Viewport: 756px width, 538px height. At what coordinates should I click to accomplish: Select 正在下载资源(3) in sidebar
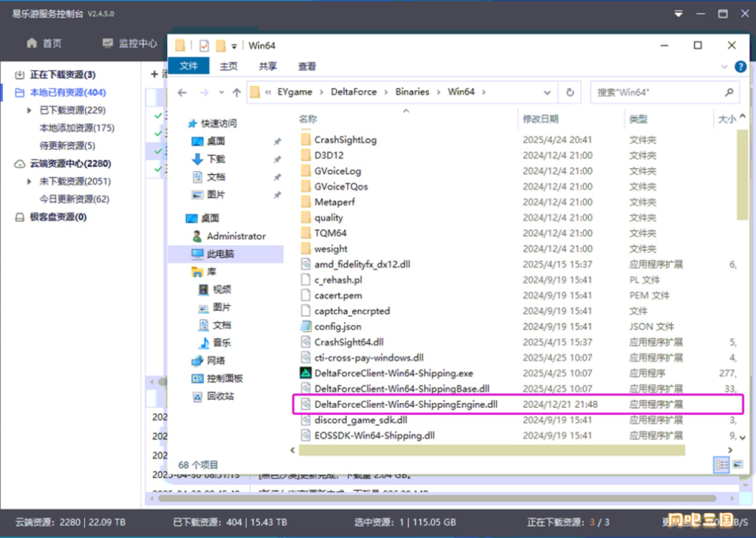click(63, 75)
